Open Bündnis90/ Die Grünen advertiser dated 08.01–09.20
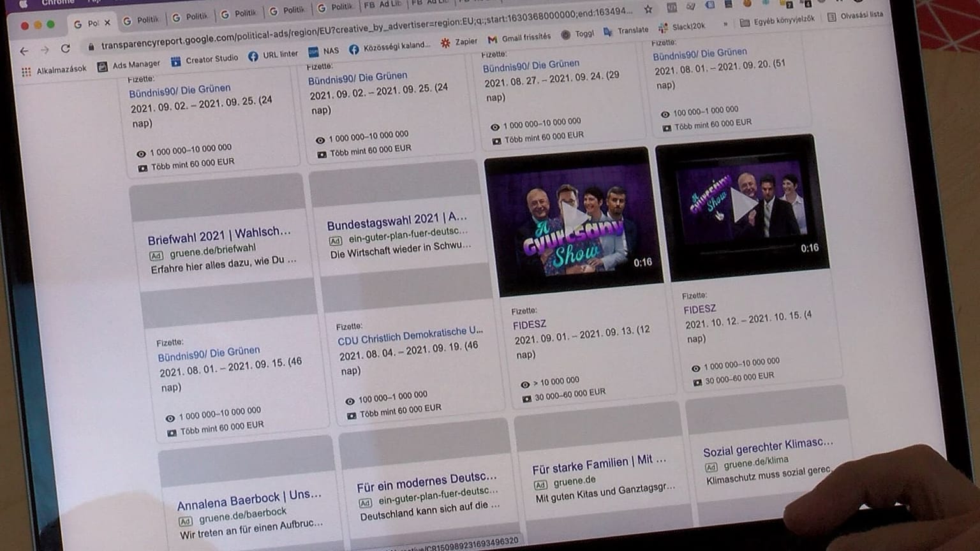Image resolution: width=980 pixels, height=551 pixels. (699, 54)
